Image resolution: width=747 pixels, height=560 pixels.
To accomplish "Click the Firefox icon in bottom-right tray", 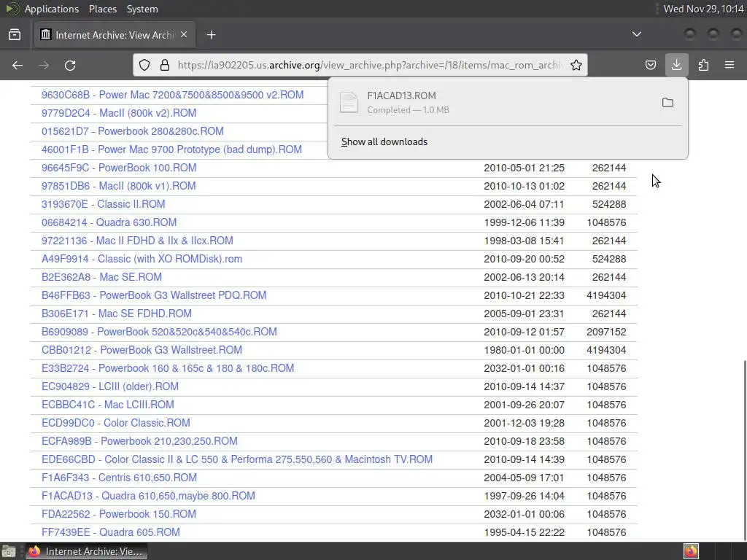I will coord(691,551).
